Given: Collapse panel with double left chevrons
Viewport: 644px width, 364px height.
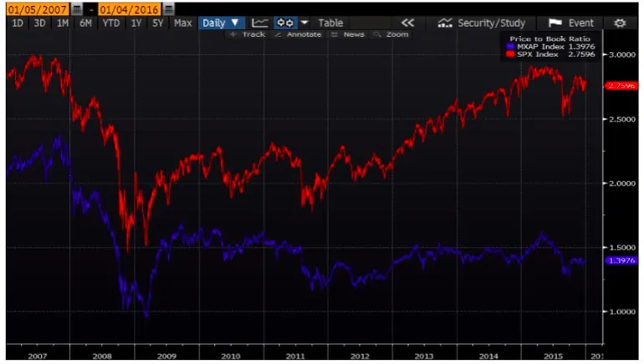Looking at the screenshot, I should [x=407, y=23].
